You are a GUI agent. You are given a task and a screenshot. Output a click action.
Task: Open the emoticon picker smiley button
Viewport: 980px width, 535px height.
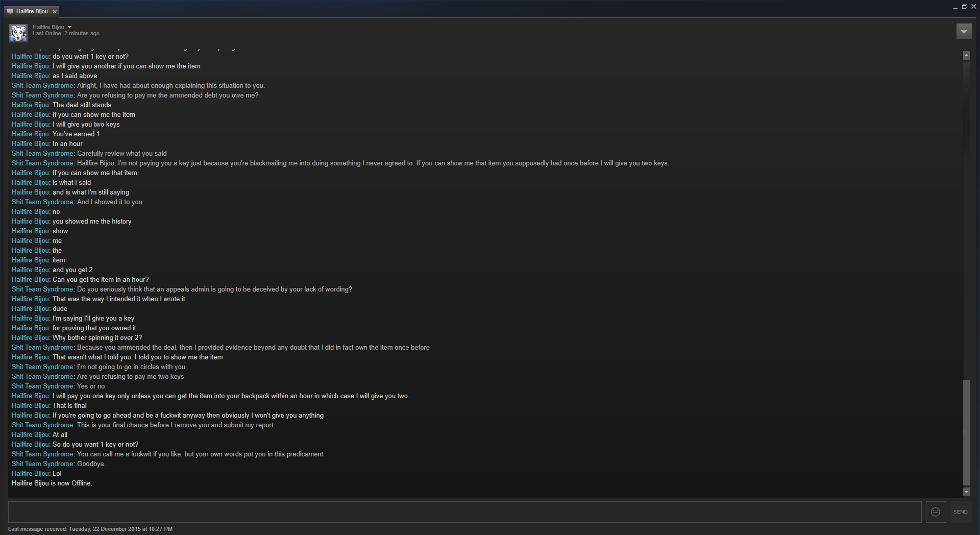pyautogui.click(x=936, y=512)
